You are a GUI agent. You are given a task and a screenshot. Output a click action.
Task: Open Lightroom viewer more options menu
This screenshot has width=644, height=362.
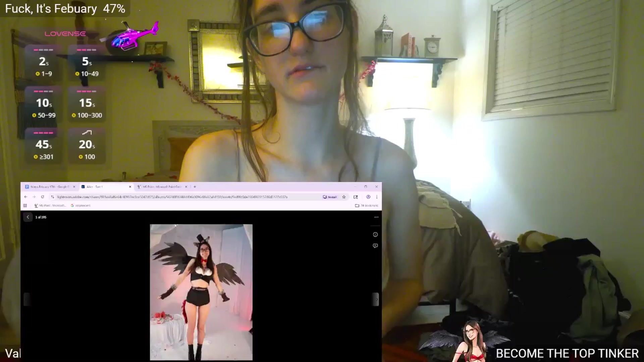click(376, 217)
